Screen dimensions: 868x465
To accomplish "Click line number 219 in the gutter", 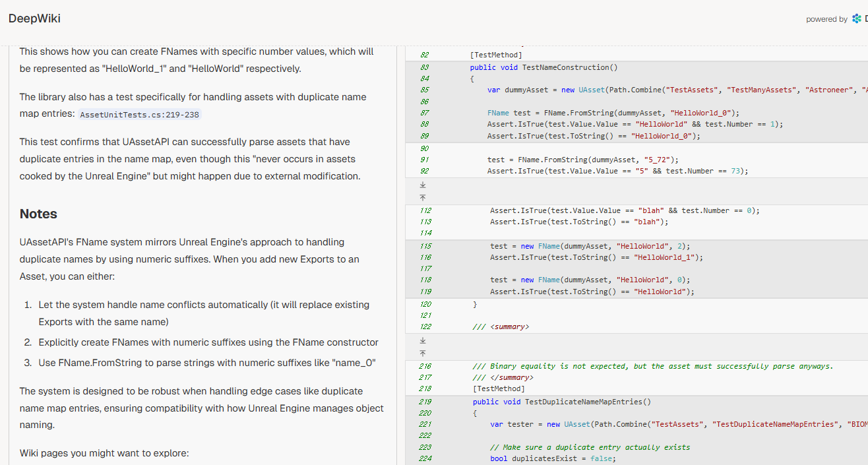I will pyautogui.click(x=424, y=402).
